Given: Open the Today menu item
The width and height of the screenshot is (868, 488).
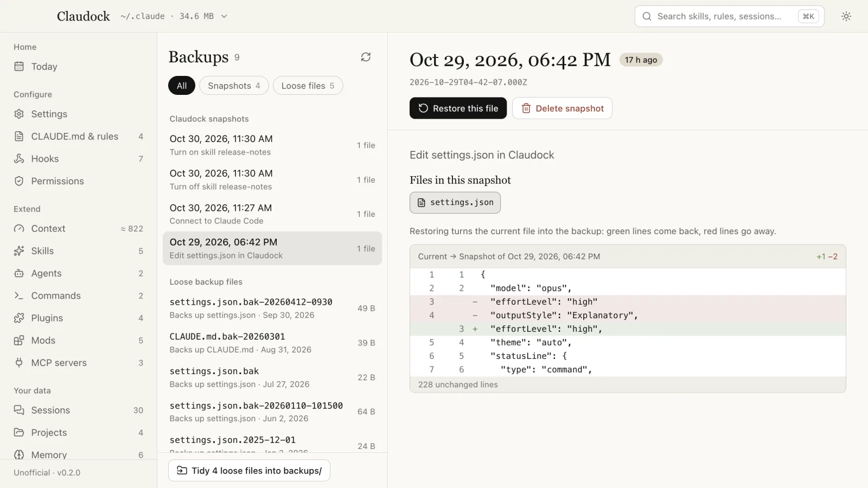Looking at the screenshot, I should [79, 67].
